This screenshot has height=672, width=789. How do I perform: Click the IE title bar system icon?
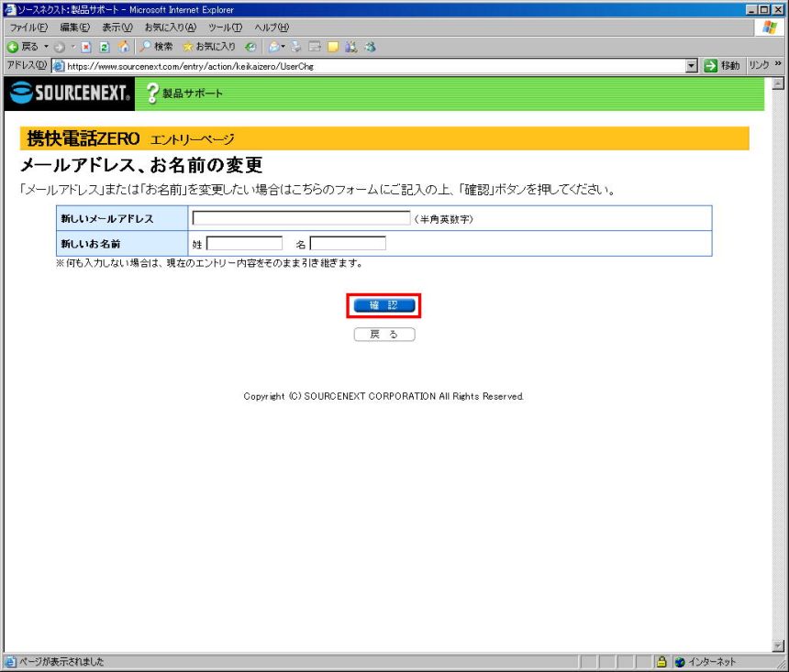click(x=9, y=9)
